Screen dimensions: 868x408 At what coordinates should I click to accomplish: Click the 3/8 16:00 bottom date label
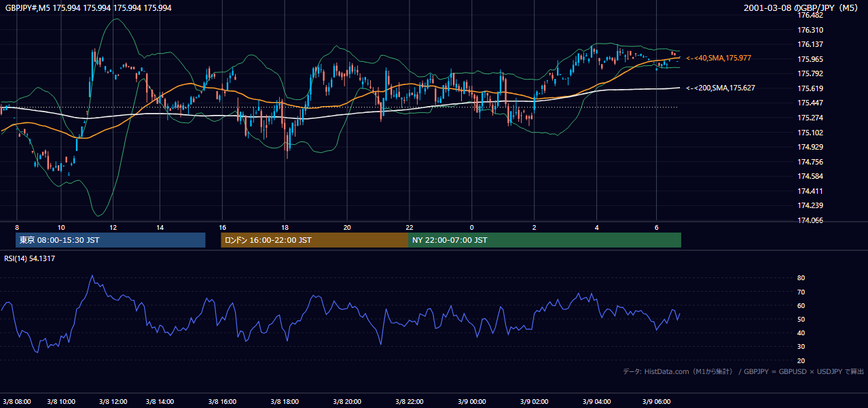(223, 401)
